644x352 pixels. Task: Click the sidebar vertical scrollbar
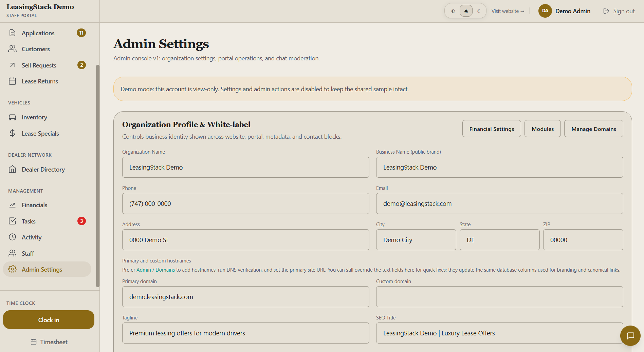coord(98,176)
